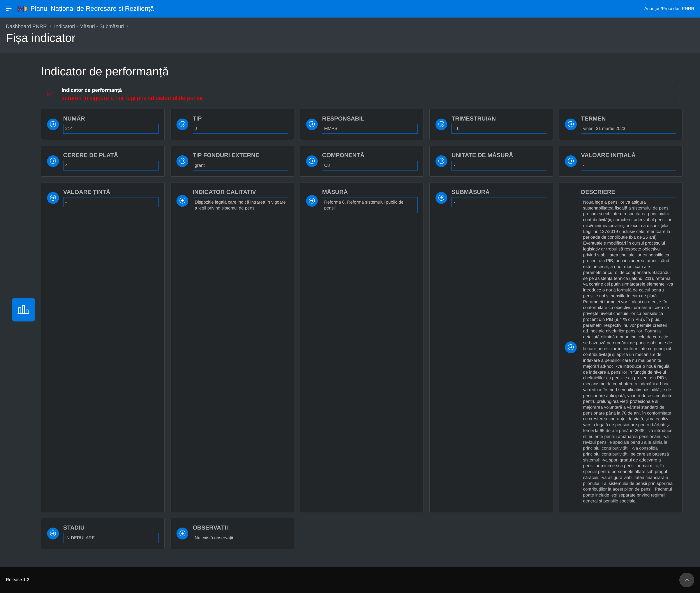Click arrow icon beside DESCRIERE text
Viewport: 700px width, 593px height.
point(570,347)
